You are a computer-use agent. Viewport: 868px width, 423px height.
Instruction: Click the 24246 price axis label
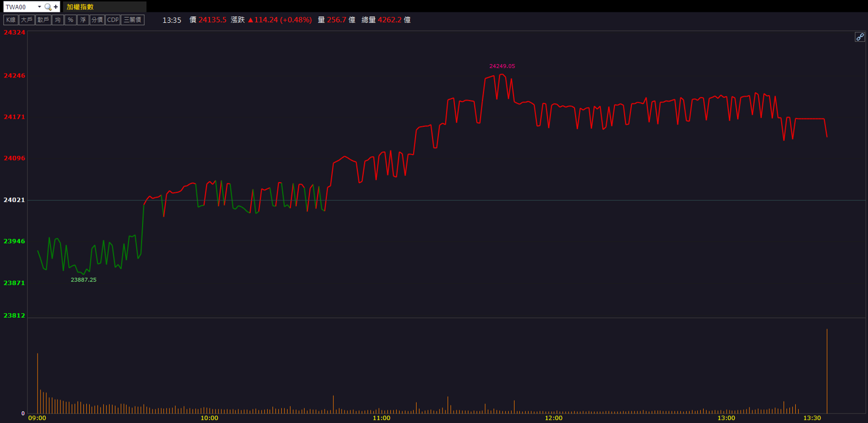14,76
